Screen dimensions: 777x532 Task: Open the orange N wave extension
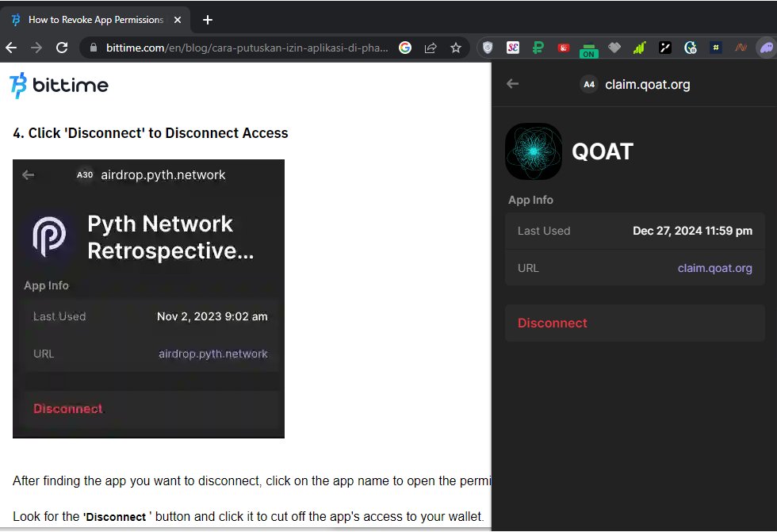741,48
